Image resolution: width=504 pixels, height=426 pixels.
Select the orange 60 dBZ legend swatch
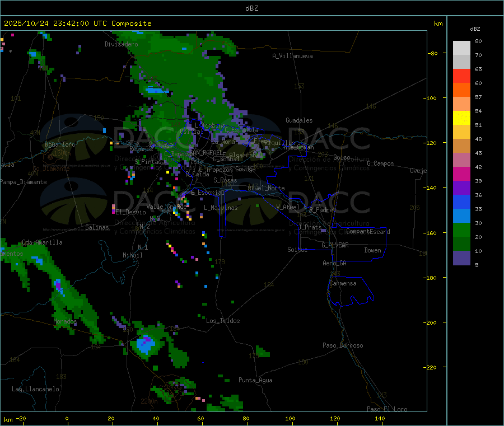(461, 90)
